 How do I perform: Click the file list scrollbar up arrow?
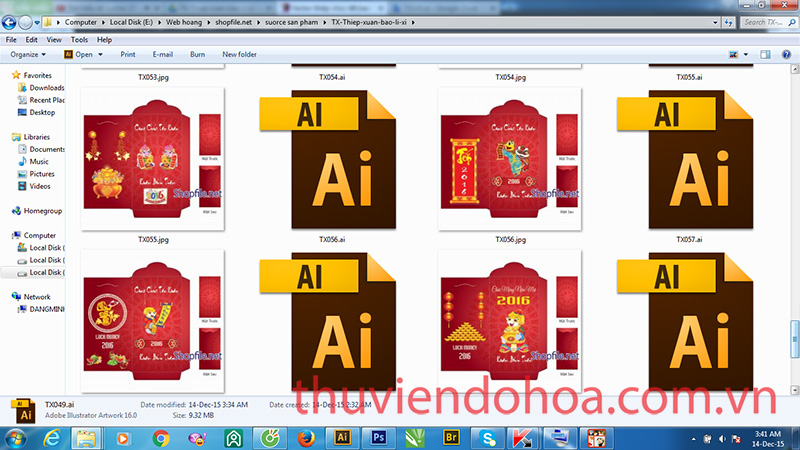(x=795, y=69)
